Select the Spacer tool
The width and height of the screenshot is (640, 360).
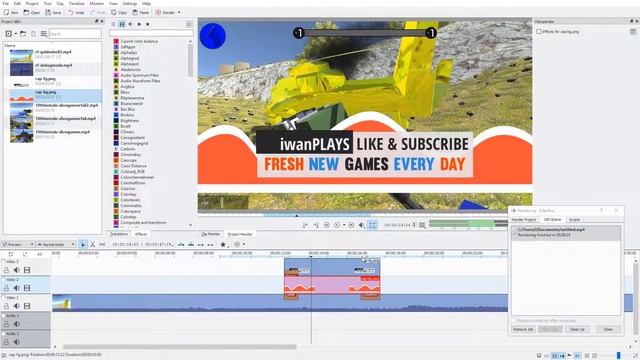pos(102,244)
